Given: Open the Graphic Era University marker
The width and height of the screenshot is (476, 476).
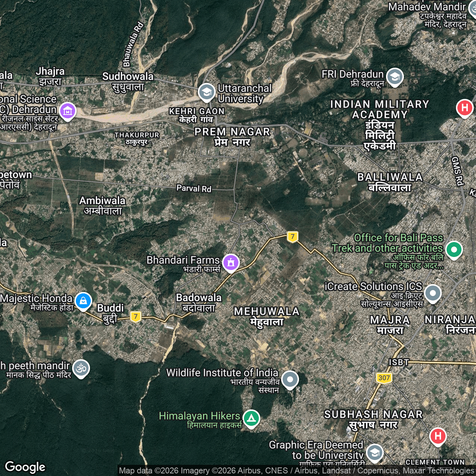Looking at the screenshot, I should point(374,452).
